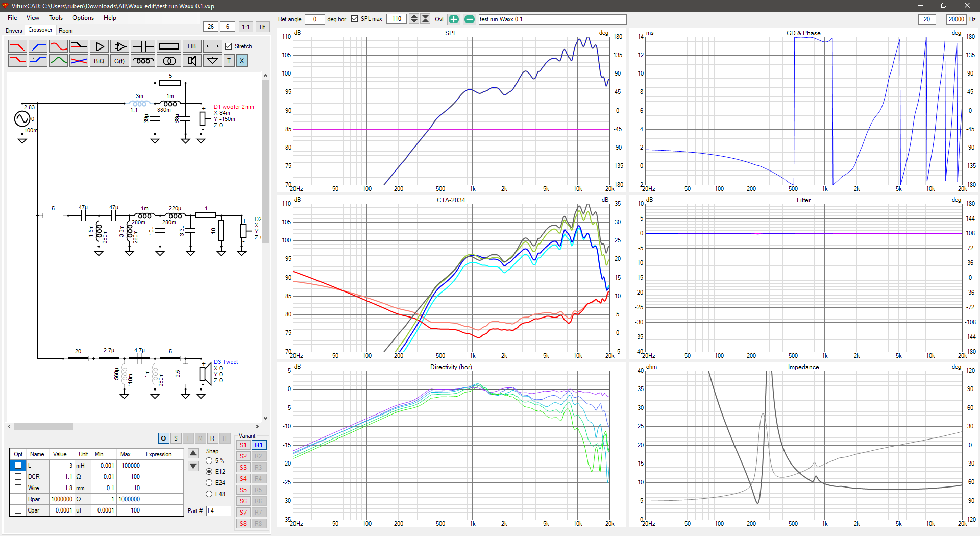
Task: Add a red low-shelf filter block
Action: click(x=17, y=61)
